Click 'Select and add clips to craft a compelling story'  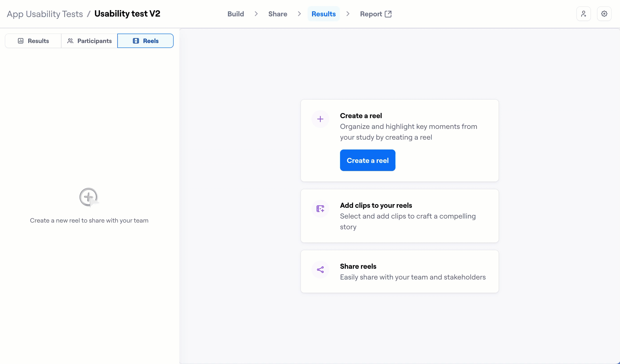pos(408,221)
